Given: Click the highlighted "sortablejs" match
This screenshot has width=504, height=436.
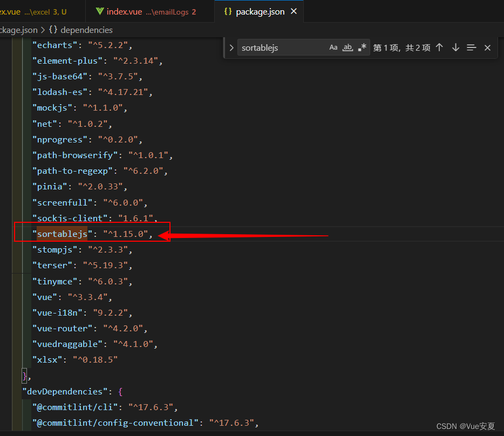Looking at the screenshot, I should click(x=62, y=234).
